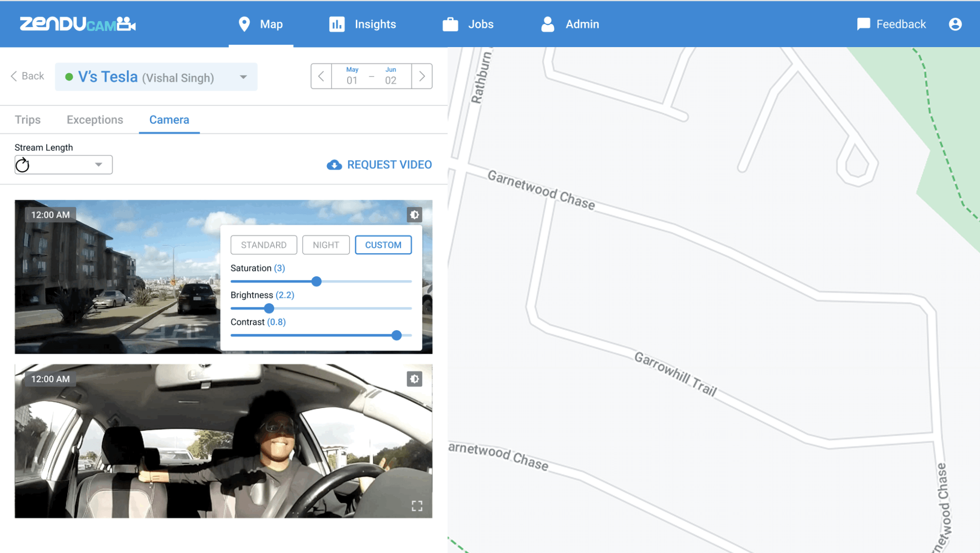The image size is (980, 553).
Task: Click the Request Video button
Action: tap(379, 165)
